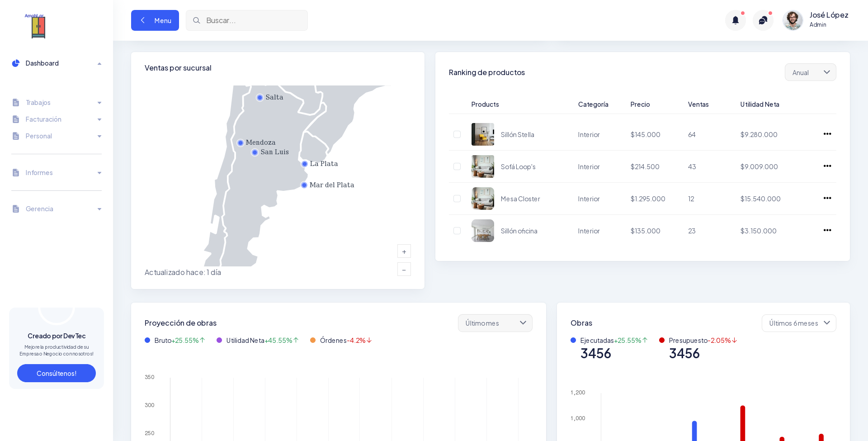Open more options for Mesa Closter
868x441 pixels.
[827, 198]
